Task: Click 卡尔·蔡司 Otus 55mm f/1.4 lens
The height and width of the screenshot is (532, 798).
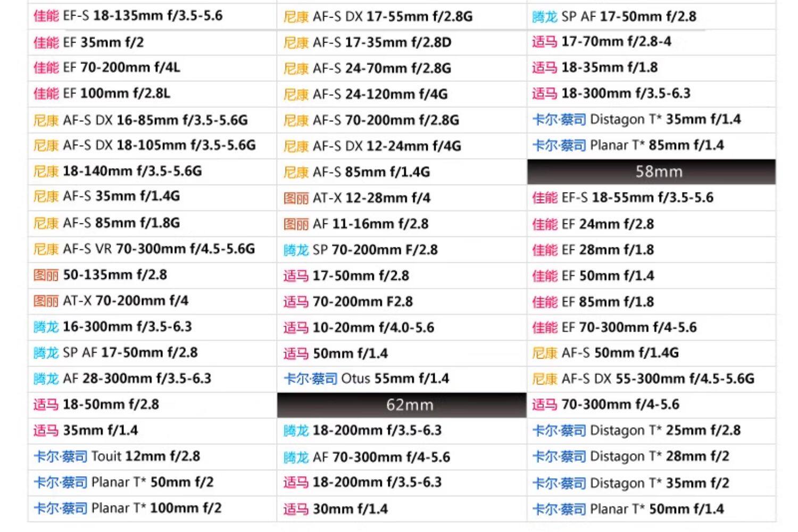Action: 402,379
